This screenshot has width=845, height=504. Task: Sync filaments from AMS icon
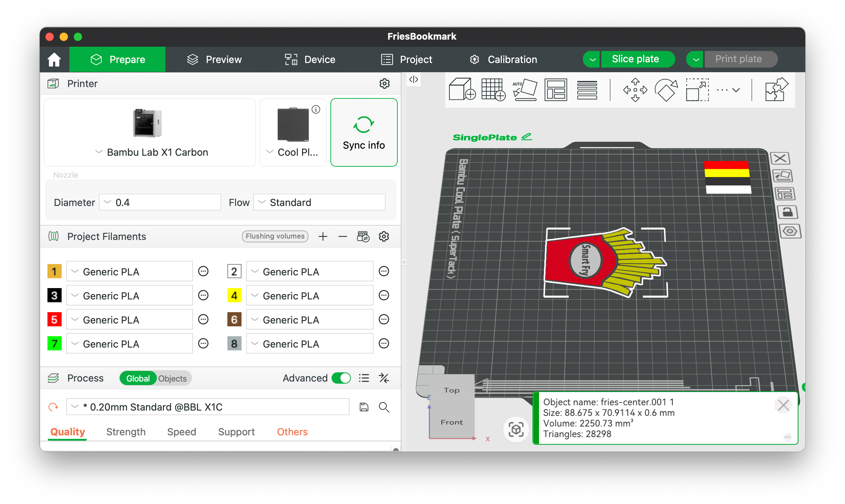363,236
